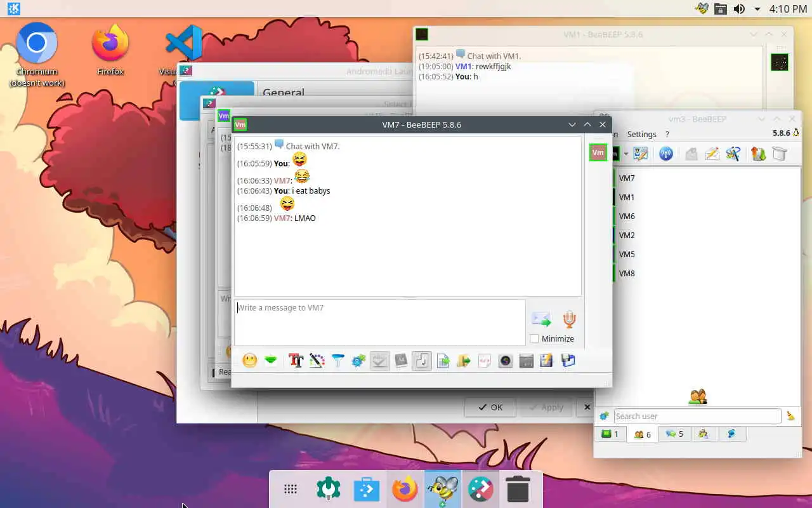Screen dimensions: 812x508
Task: Enable the Minimize checkbox
Action: click(x=534, y=338)
